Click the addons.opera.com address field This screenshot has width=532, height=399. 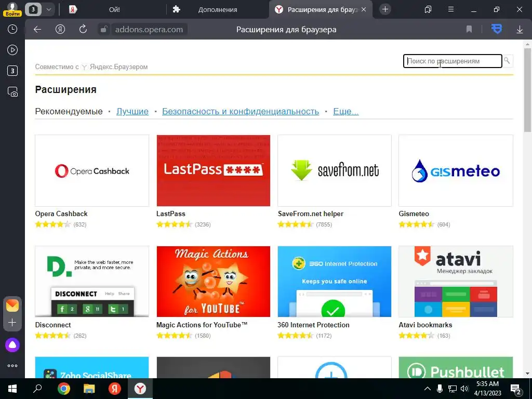tap(149, 30)
